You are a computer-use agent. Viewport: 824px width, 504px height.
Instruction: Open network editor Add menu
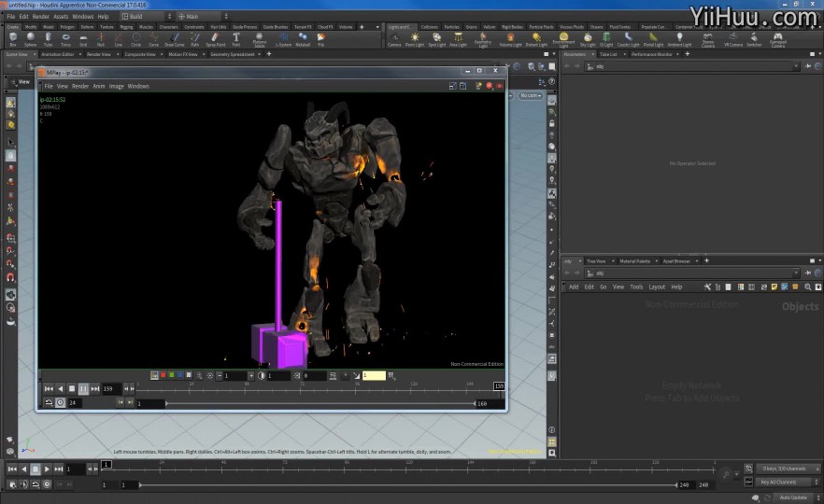574,287
